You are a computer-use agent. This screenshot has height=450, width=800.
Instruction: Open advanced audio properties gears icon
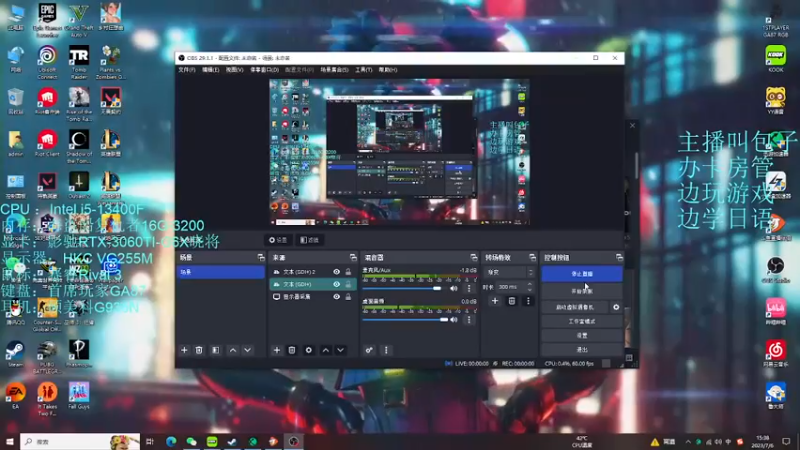(x=369, y=350)
